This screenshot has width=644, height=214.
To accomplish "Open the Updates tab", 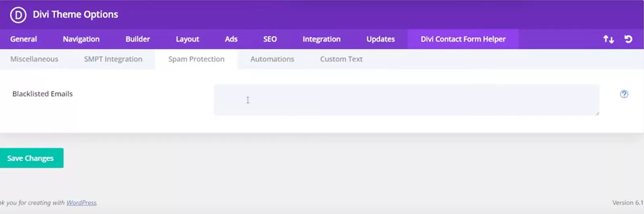I will (x=380, y=39).
